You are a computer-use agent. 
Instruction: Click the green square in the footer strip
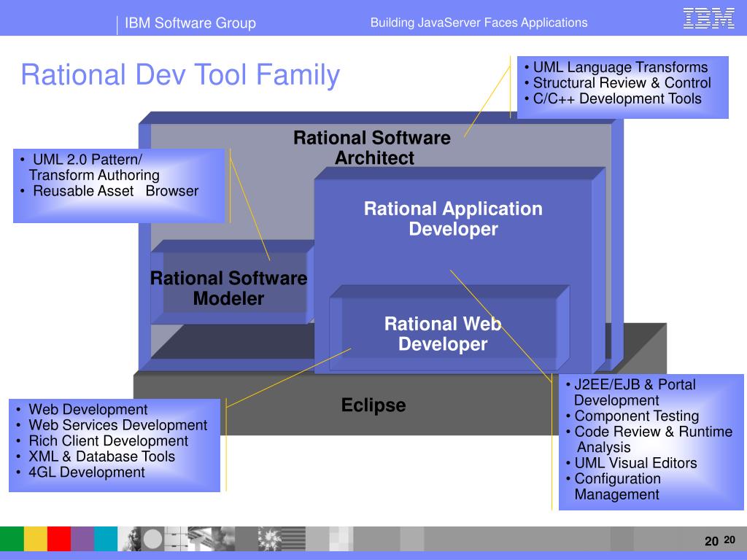tap(12, 539)
